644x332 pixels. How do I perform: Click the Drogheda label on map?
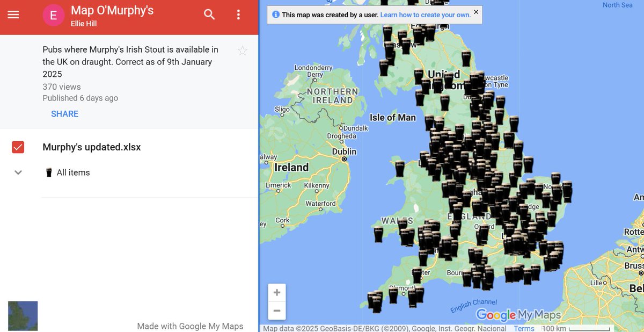[x=341, y=136]
